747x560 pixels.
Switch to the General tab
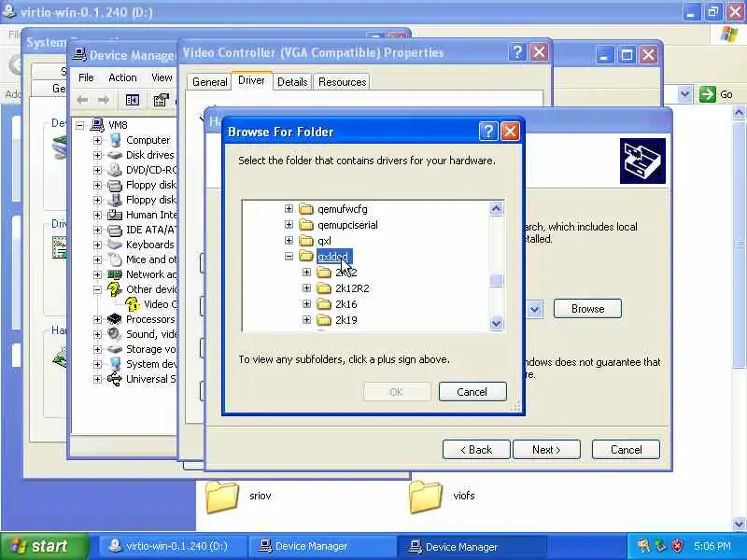click(209, 82)
